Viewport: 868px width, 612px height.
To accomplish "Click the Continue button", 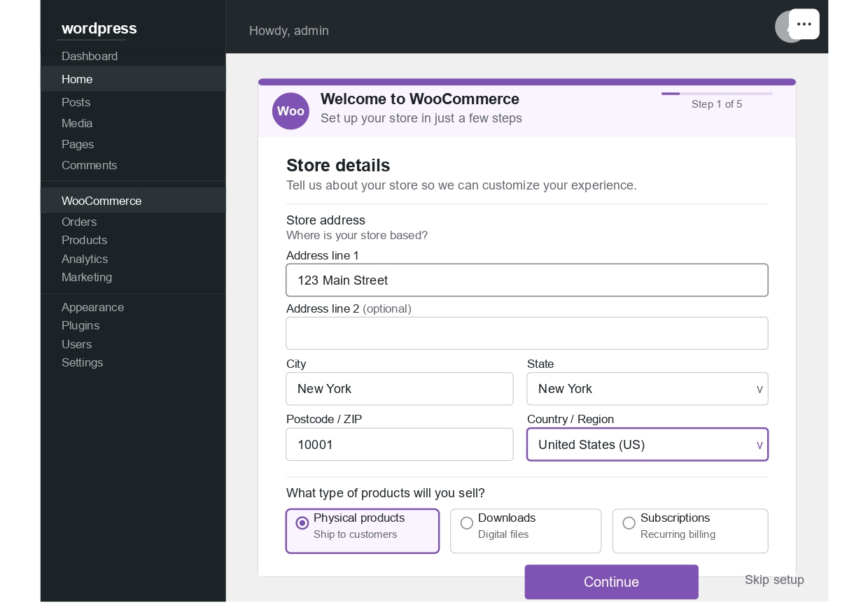I will click(x=612, y=582).
